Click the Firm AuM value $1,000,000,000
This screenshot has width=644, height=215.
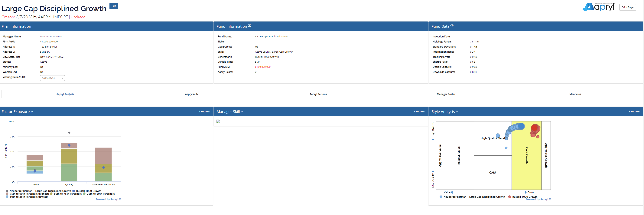tap(49, 41)
